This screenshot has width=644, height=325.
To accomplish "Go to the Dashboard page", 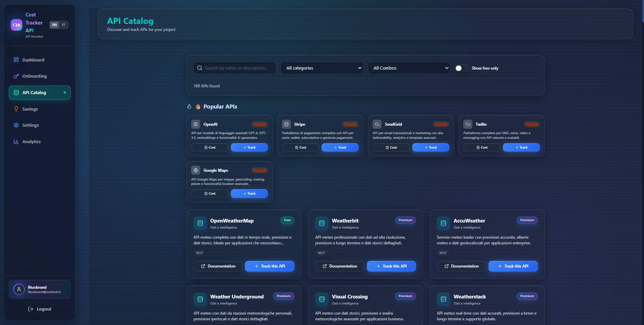I will coord(33,59).
